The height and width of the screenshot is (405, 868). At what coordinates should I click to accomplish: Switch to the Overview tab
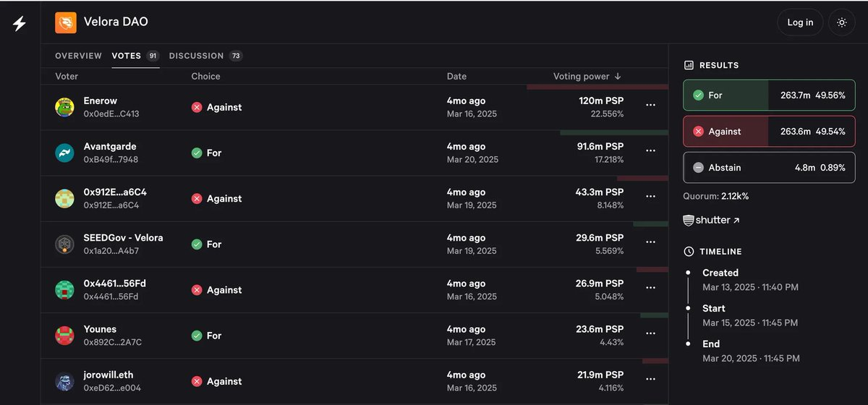[78, 56]
